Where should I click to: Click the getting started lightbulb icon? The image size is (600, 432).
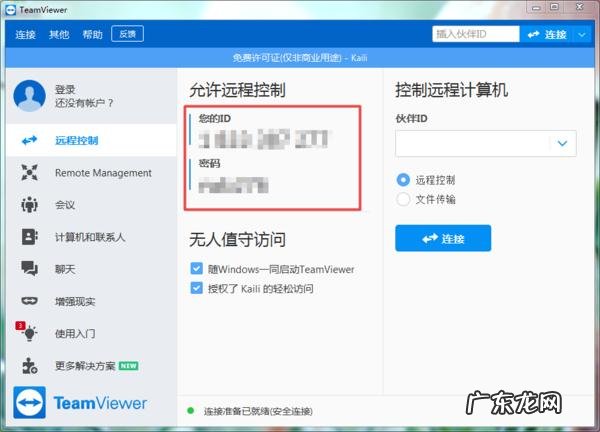coord(27,332)
